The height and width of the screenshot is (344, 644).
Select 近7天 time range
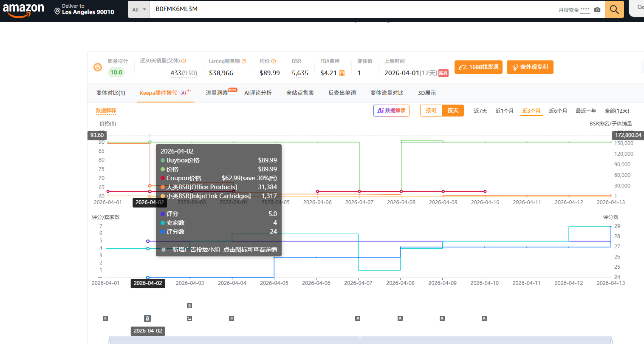480,111
